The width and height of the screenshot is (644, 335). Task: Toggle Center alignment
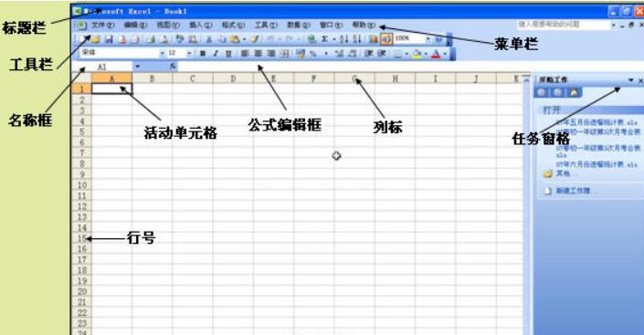pyautogui.click(x=258, y=53)
